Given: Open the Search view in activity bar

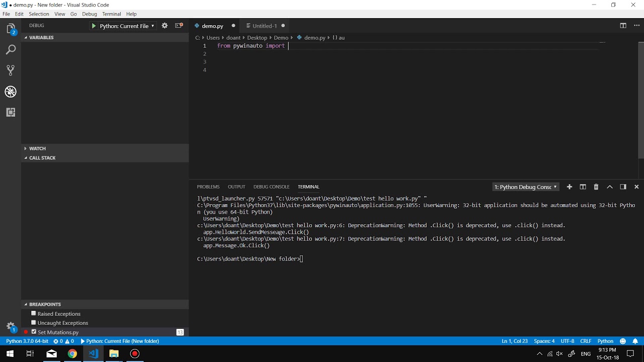Looking at the screenshot, I should point(11,50).
